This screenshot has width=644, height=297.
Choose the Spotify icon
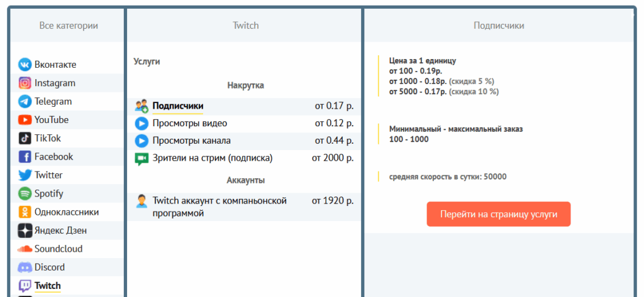click(25, 193)
